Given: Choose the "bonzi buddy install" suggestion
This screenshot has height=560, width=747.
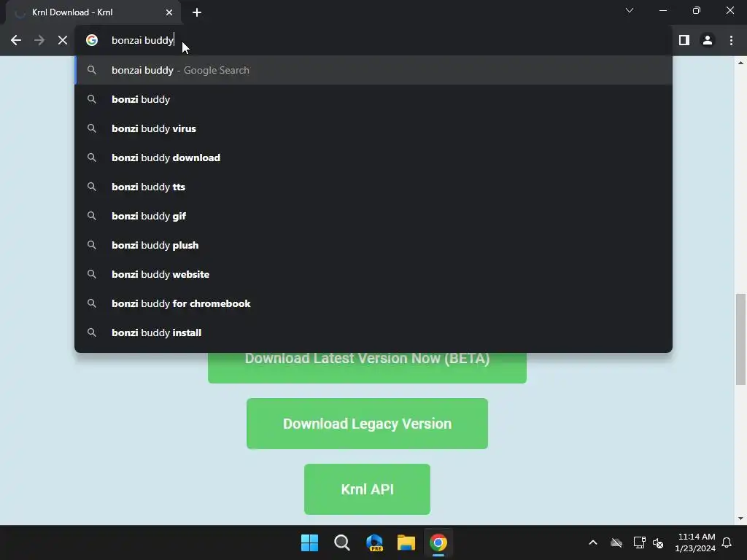Looking at the screenshot, I should point(373,332).
